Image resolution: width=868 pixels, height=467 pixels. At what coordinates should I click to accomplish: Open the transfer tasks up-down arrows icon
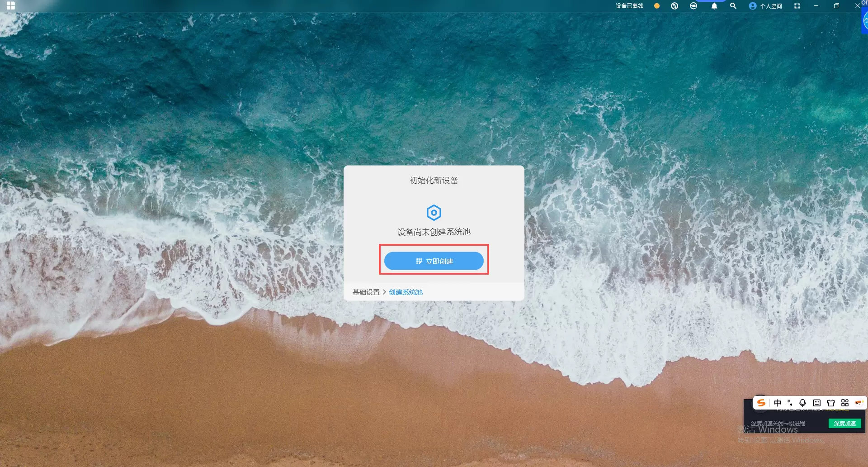[x=675, y=6]
